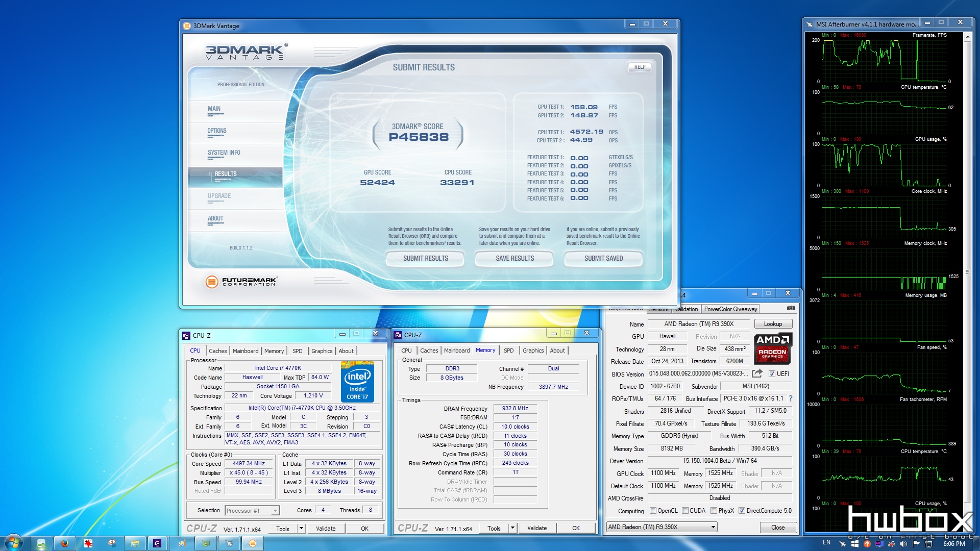Screen dimensions: 980x551
Task: Click the orange up-arrow tray icon
Action: pos(867,544)
